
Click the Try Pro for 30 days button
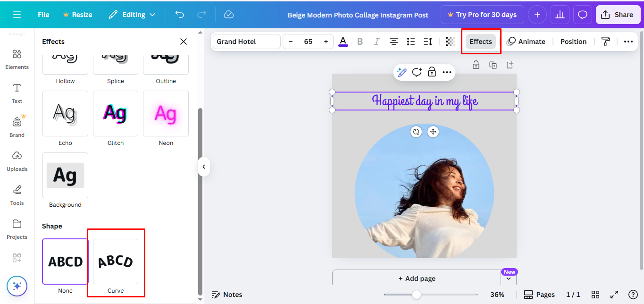click(x=482, y=15)
